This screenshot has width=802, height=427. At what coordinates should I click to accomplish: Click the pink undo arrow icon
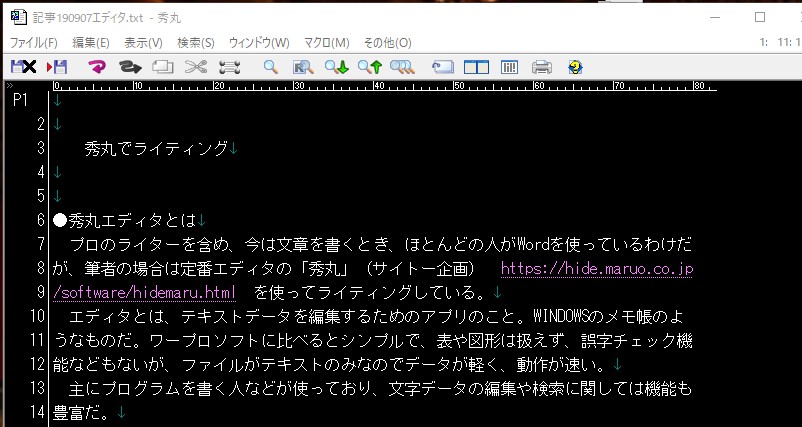tap(97, 66)
